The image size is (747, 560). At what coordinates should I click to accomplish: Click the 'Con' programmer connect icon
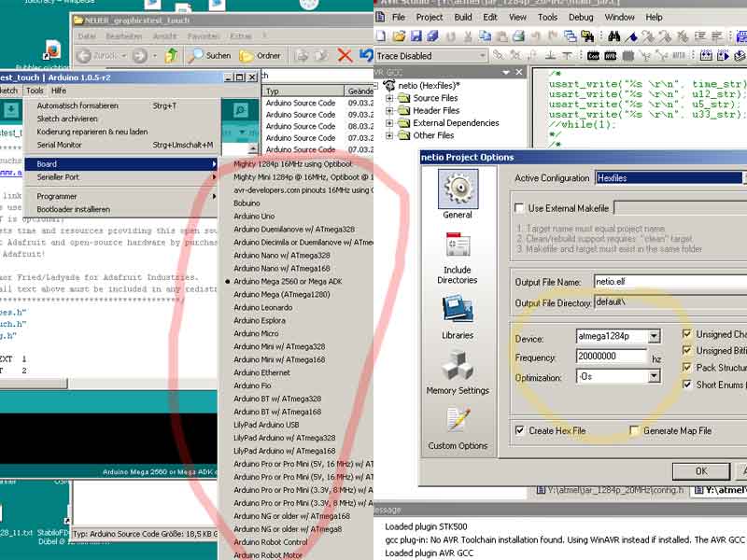(x=593, y=56)
